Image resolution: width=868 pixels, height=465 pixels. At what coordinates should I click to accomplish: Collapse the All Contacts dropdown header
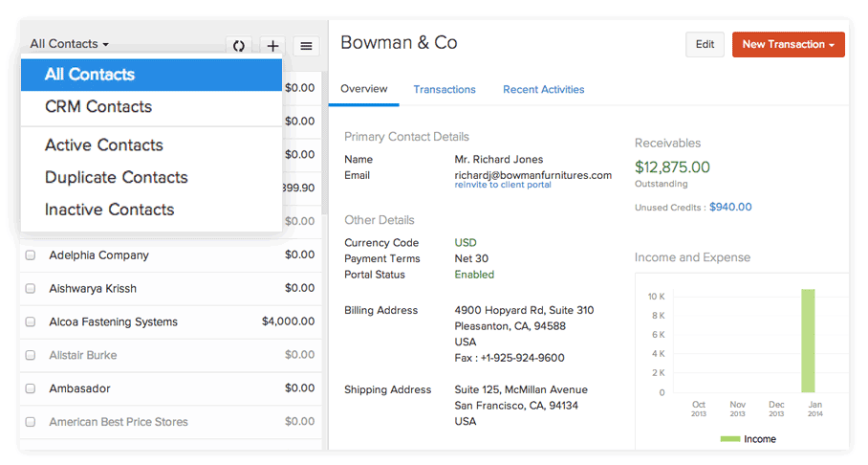coord(69,44)
